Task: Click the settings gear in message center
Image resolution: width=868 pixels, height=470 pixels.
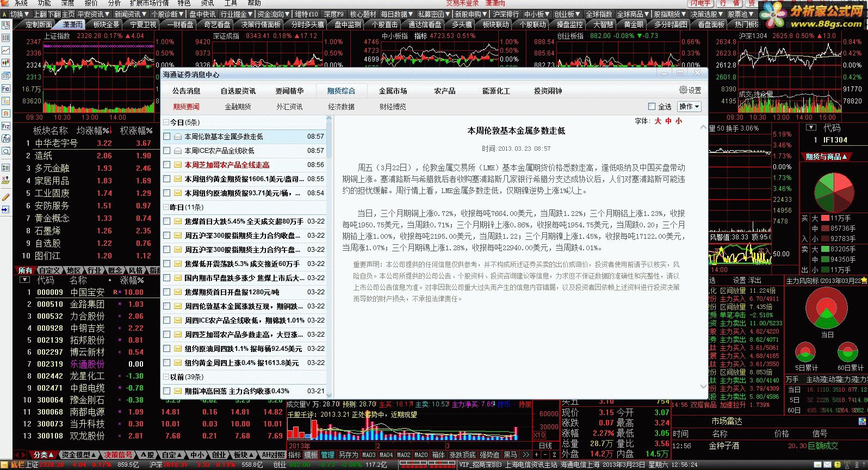Action: tap(683, 90)
